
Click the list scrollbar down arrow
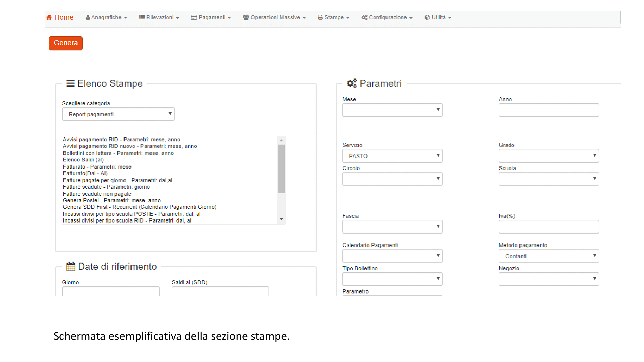pyautogui.click(x=281, y=219)
